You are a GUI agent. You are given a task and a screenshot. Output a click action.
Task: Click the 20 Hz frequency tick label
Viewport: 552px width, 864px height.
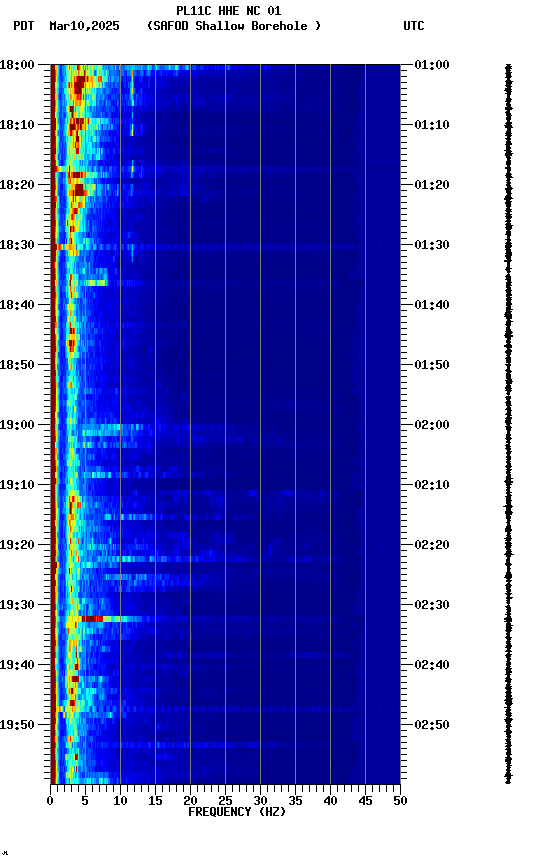(190, 801)
